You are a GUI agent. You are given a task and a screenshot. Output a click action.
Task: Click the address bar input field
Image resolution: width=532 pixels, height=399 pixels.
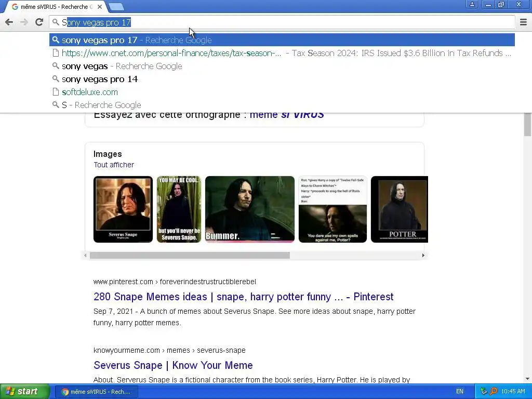[282, 22]
